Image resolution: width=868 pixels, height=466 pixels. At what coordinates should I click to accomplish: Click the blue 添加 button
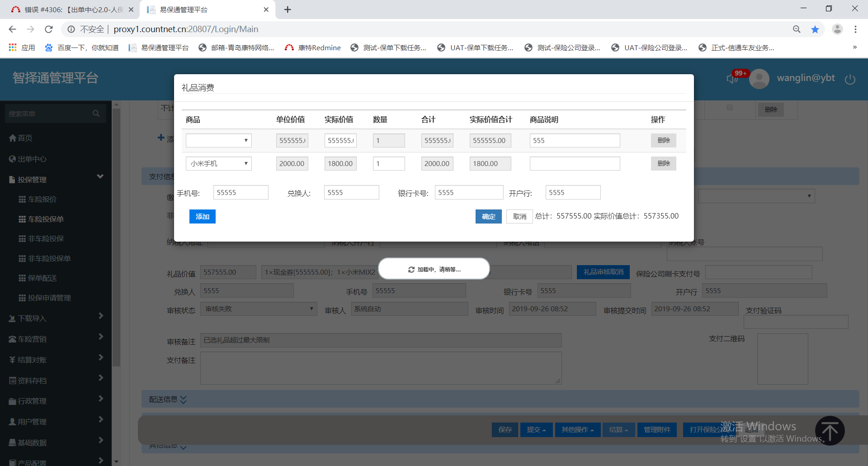[202, 217]
